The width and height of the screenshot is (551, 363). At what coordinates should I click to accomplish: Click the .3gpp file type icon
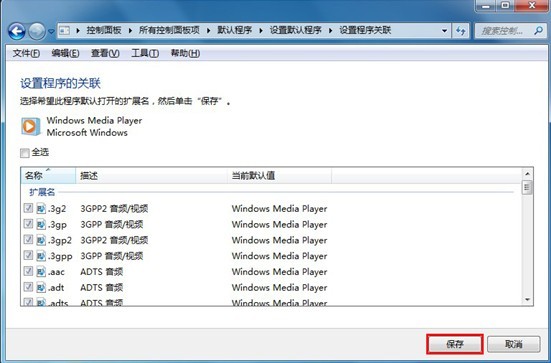[x=41, y=256]
